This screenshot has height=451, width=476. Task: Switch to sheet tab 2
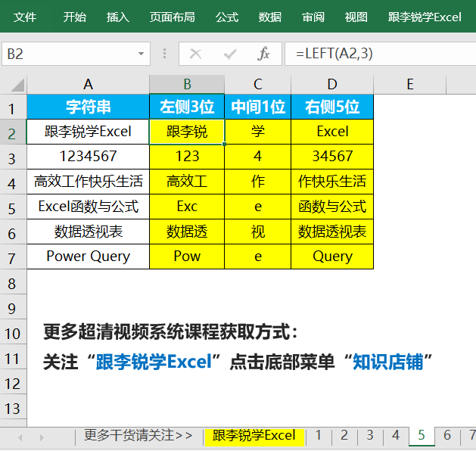coord(344,436)
